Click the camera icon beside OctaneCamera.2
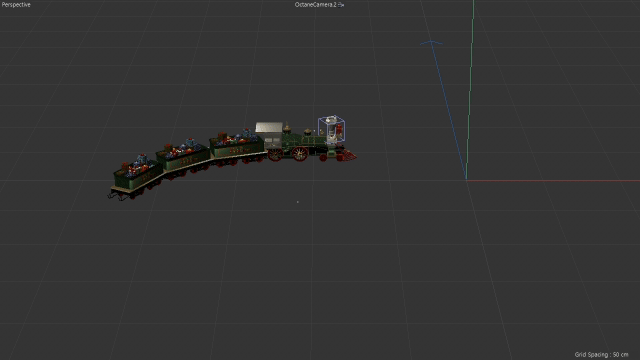Viewport: 640px width, 360px height. [x=341, y=5]
